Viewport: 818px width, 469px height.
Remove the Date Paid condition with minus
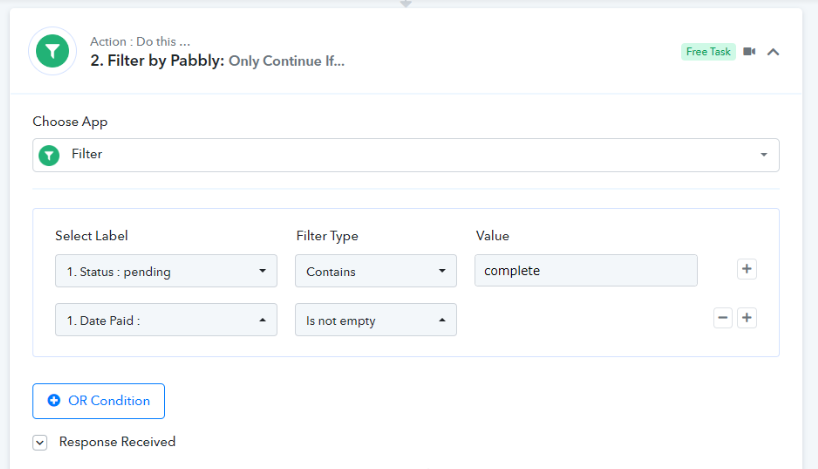pos(723,318)
